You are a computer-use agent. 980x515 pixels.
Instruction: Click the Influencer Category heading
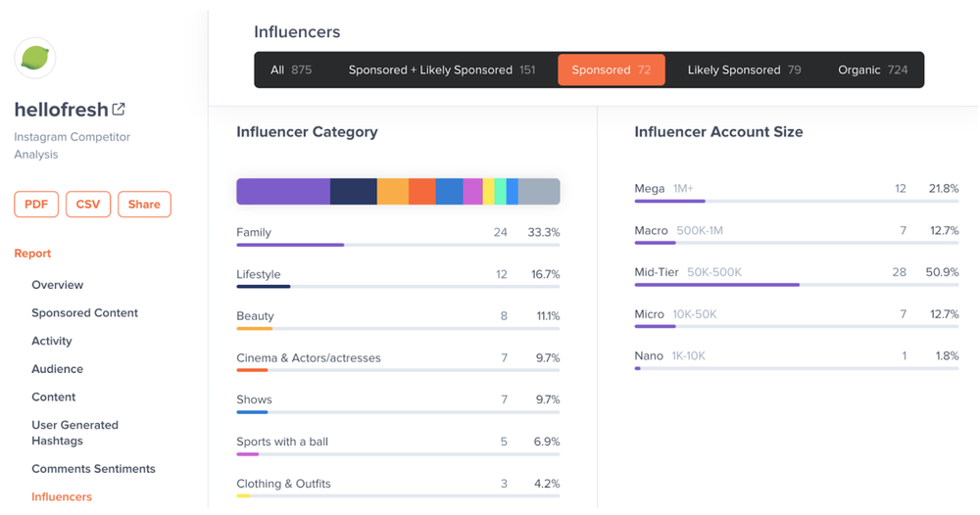pos(307,132)
